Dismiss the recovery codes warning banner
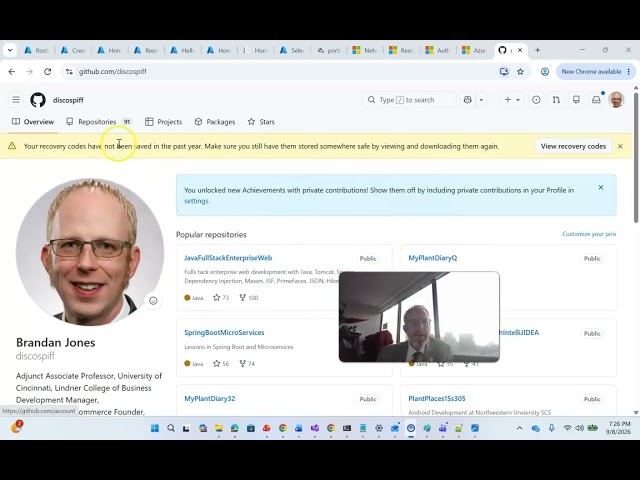 click(x=620, y=146)
